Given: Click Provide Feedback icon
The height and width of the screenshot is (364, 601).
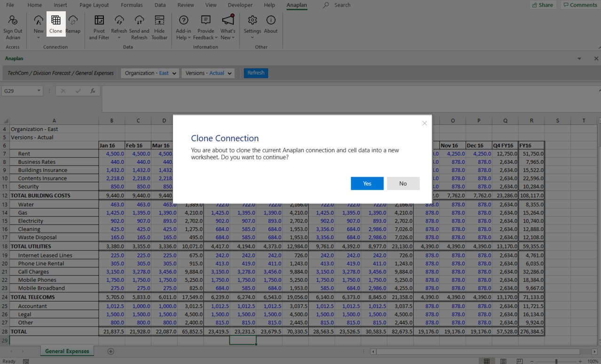Looking at the screenshot, I should [205, 27].
